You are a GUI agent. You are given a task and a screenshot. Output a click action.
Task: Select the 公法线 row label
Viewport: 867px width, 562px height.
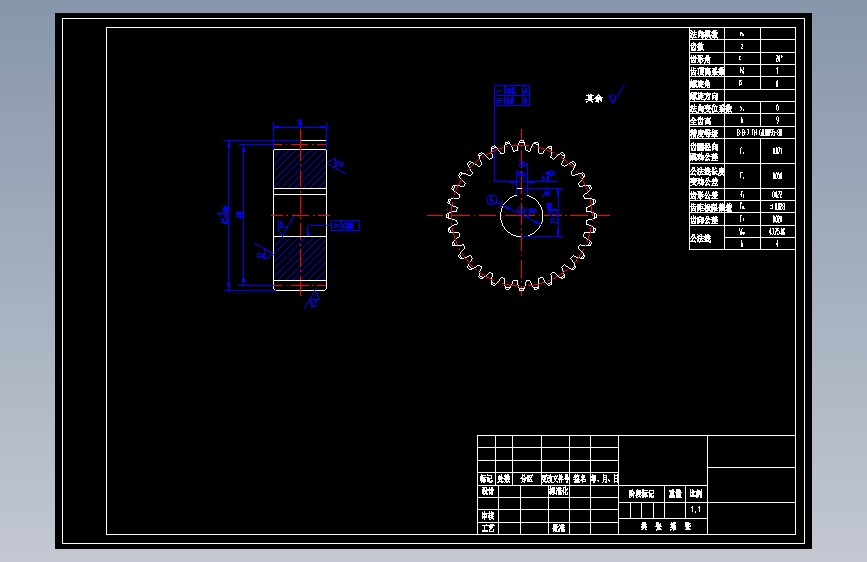700,238
